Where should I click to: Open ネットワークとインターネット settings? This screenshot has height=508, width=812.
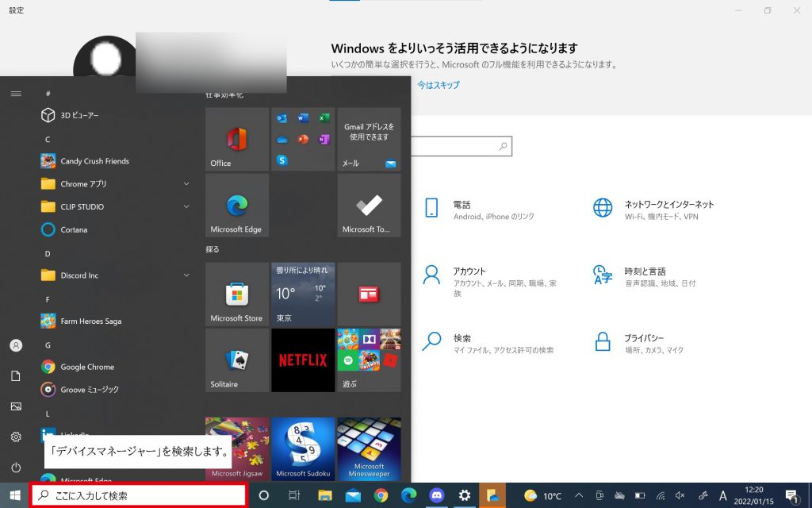[x=653, y=210]
